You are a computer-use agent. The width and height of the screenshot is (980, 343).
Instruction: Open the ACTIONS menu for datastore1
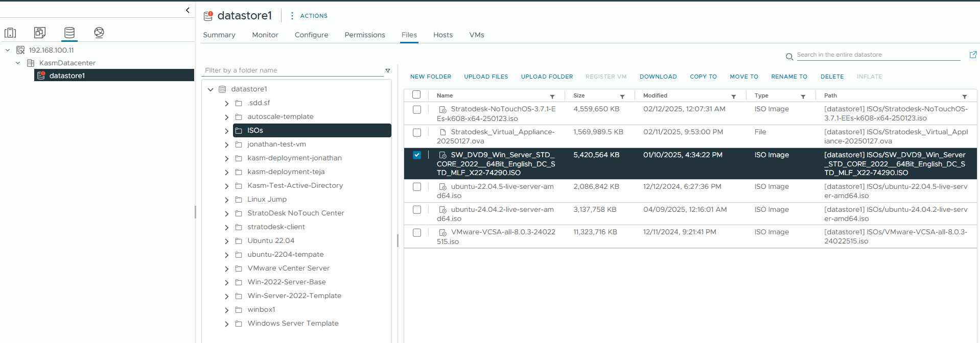(309, 16)
